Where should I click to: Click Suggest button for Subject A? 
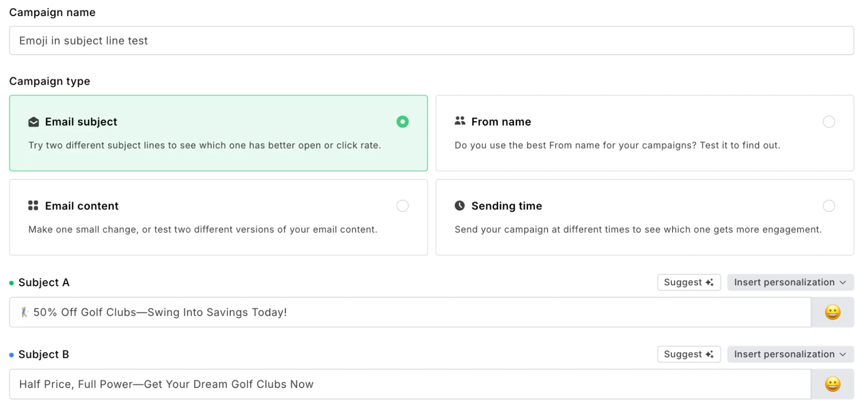pos(688,282)
